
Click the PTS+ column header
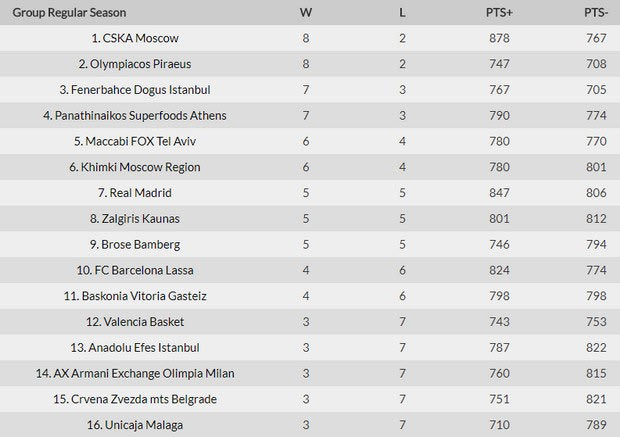click(499, 13)
